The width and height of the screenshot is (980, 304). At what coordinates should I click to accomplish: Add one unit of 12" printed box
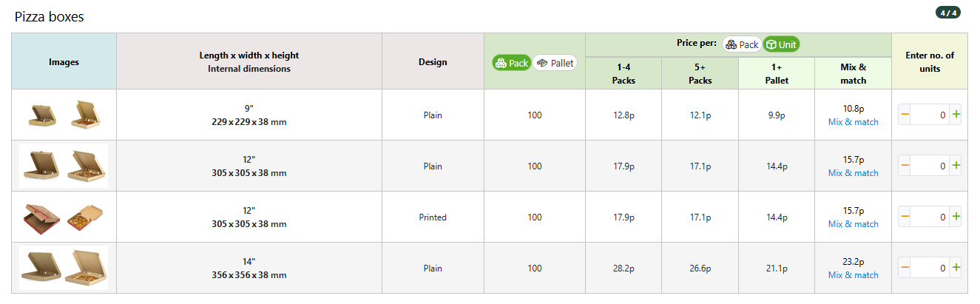[x=956, y=217]
